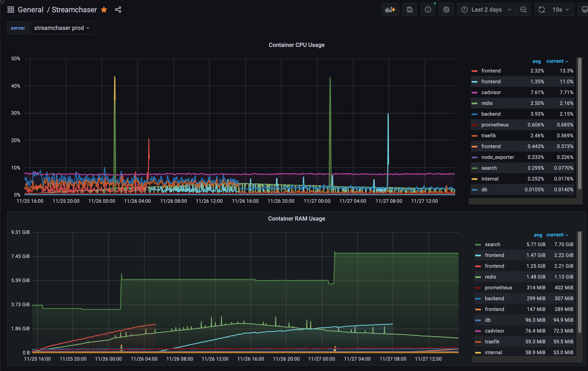Screen dimensions: 588x371
Task: Star the Streamchaser dashboard
Action: [x=104, y=10]
